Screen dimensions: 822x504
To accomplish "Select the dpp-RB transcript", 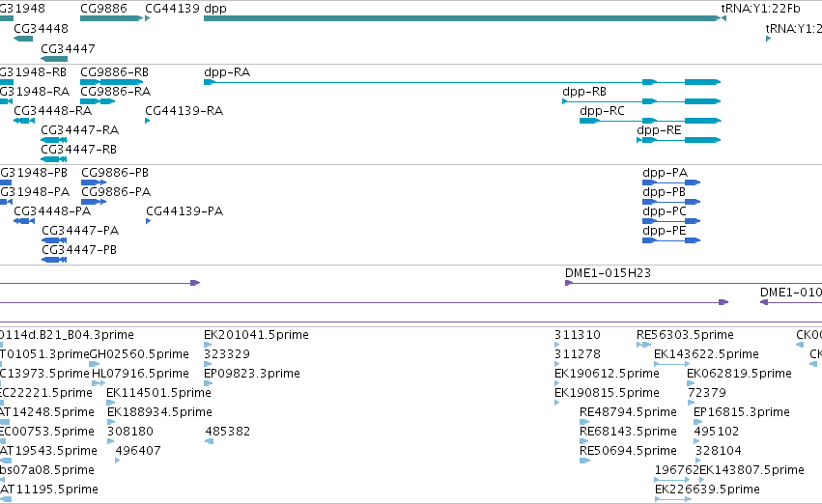I will tap(641, 101).
